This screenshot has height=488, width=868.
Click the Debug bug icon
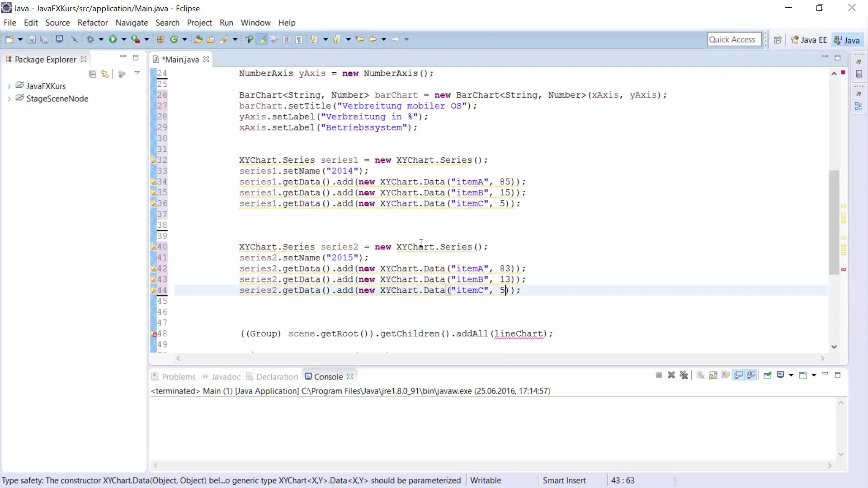90,39
